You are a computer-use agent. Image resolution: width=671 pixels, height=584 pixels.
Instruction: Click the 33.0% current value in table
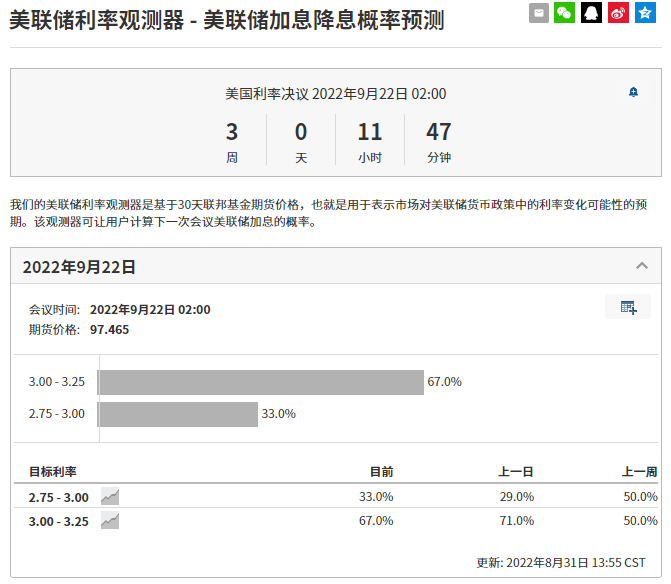[x=376, y=497]
